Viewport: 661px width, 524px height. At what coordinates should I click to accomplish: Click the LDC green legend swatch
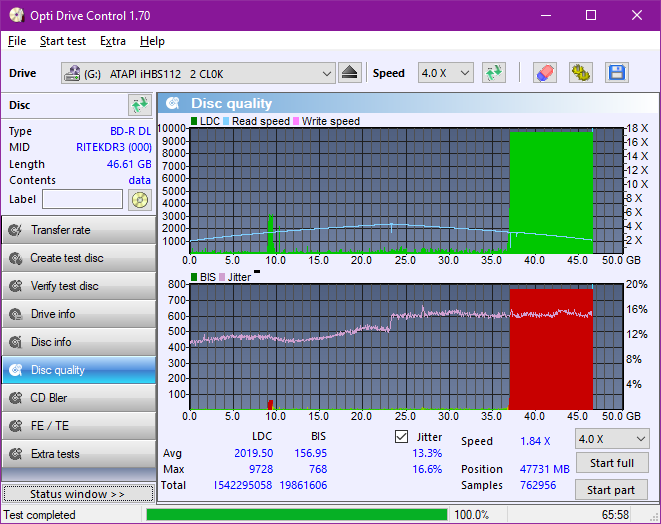[194, 121]
